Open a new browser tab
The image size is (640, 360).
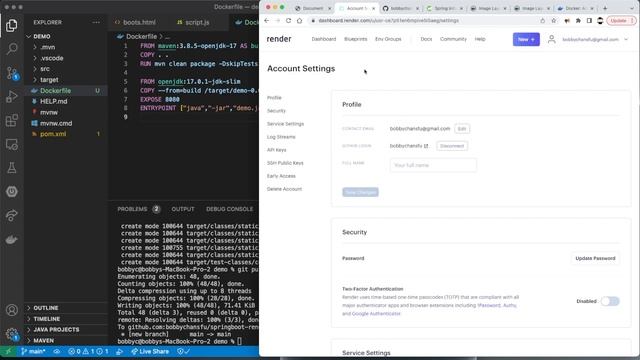605,8
